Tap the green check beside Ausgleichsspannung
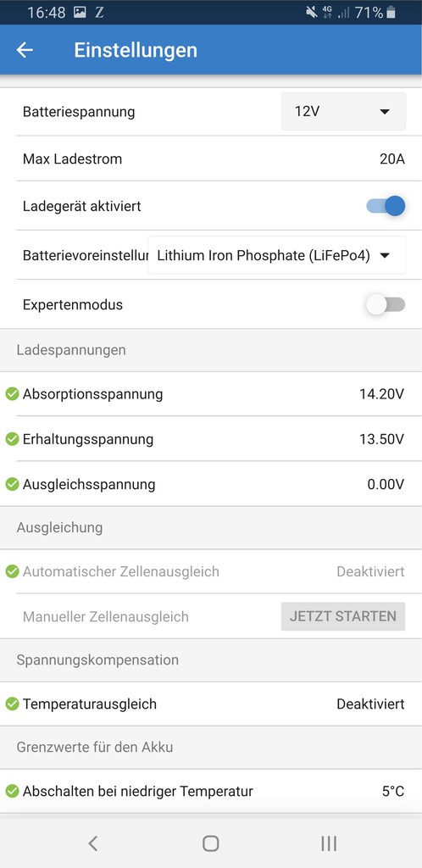Image resolution: width=422 pixels, height=868 pixels. click(x=12, y=484)
